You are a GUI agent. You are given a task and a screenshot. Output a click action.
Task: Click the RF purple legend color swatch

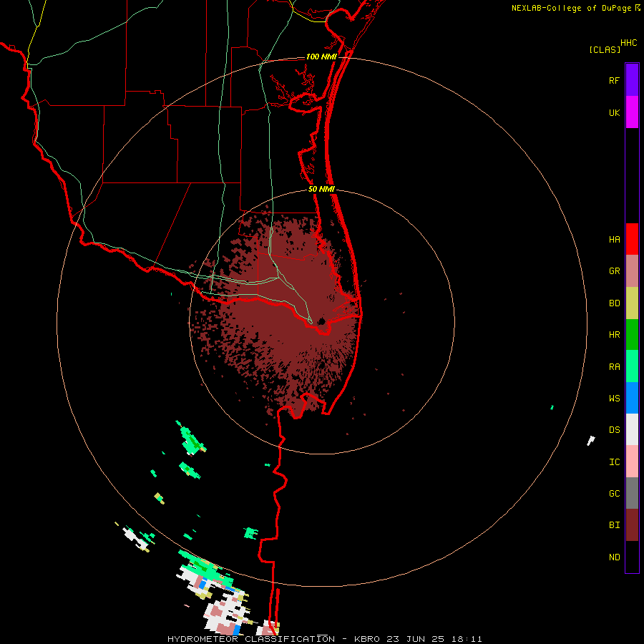click(x=632, y=80)
